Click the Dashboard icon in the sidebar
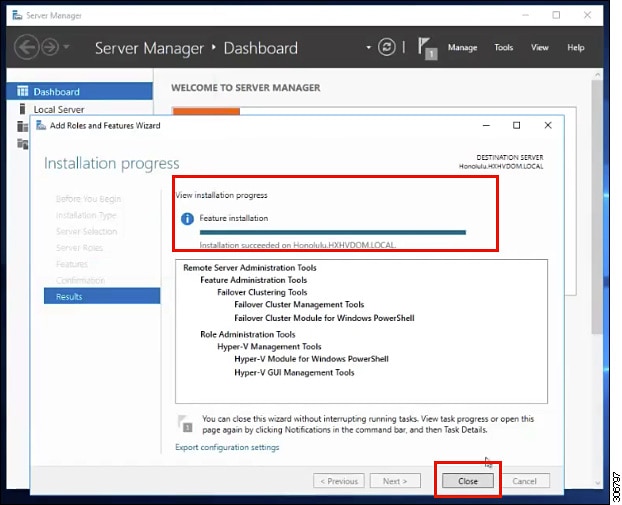Screen dimensions: 622x505 (22, 92)
